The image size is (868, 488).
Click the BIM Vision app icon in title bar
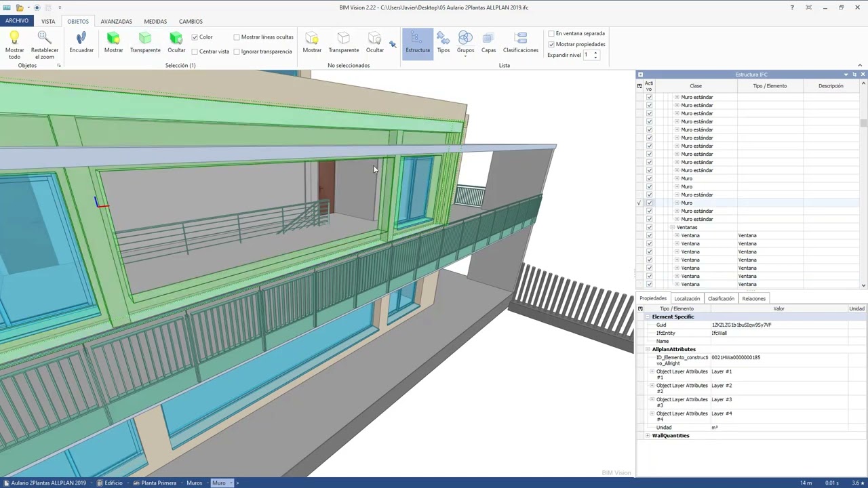7,7
